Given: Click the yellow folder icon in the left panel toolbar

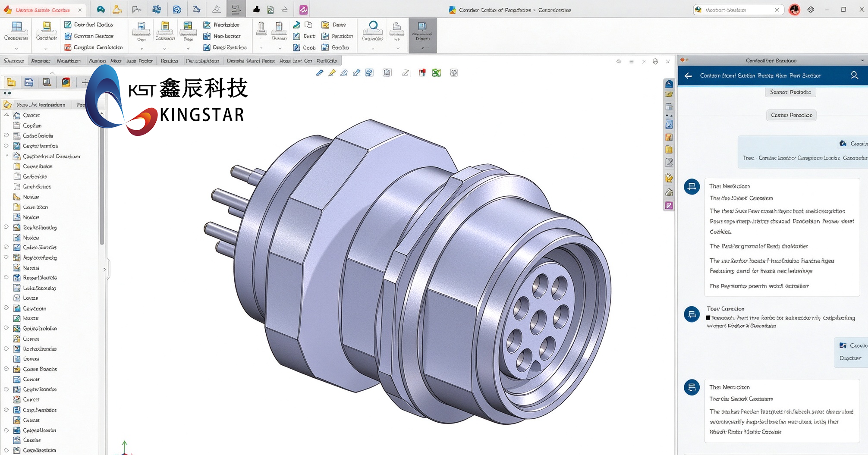Looking at the screenshot, I should coord(12,82).
